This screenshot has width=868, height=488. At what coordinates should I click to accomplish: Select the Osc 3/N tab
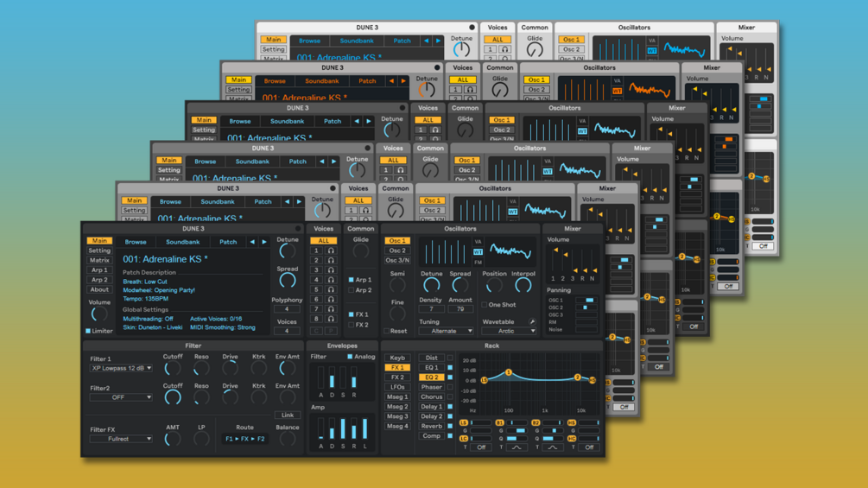point(397,260)
